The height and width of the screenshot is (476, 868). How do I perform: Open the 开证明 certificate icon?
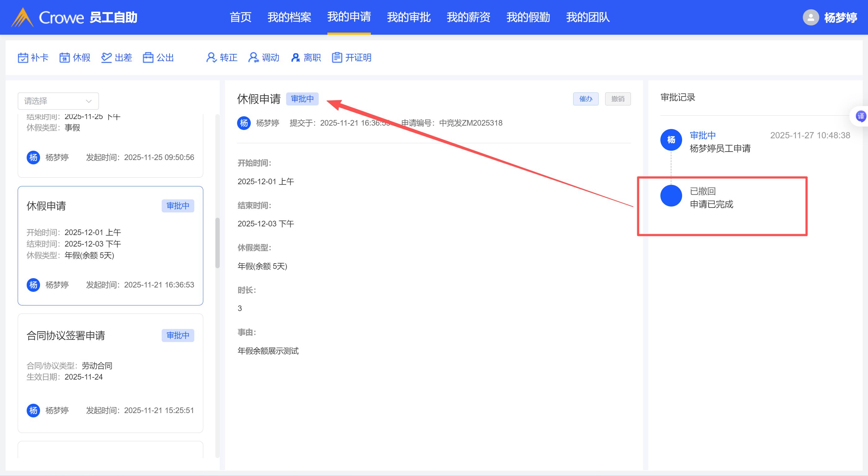337,58
